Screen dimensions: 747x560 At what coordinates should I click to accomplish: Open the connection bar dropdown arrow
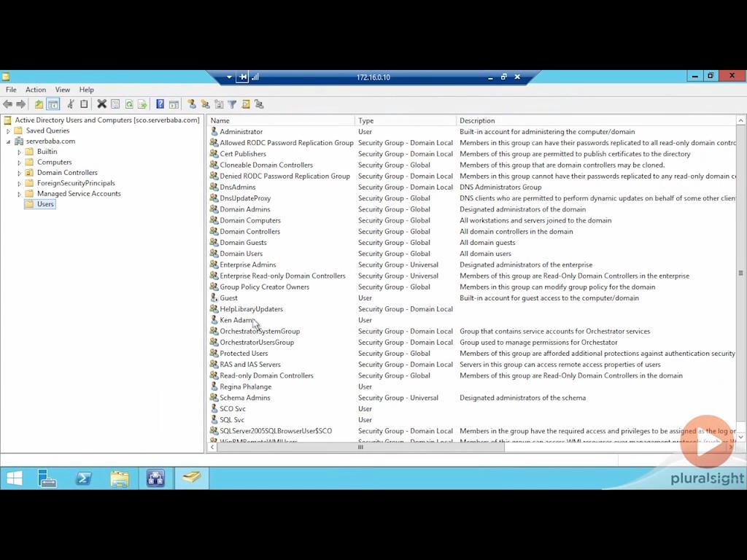click(x=228, y=77)
